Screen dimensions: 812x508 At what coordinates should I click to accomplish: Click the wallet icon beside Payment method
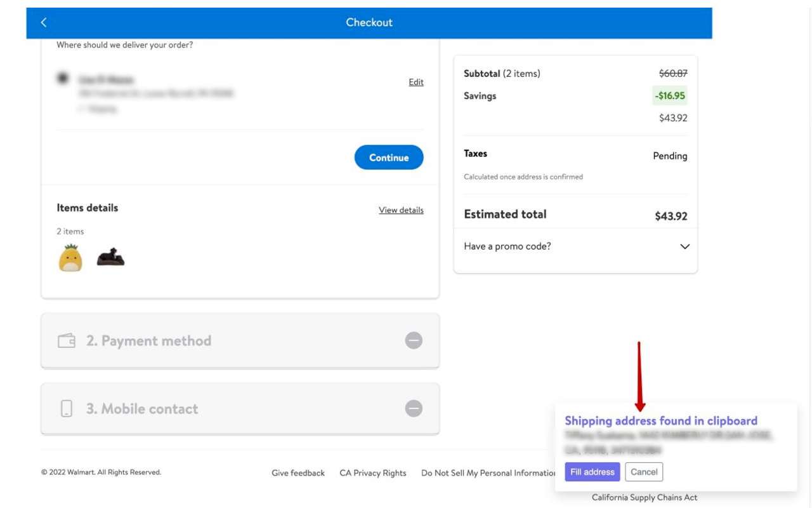point(67,341)
